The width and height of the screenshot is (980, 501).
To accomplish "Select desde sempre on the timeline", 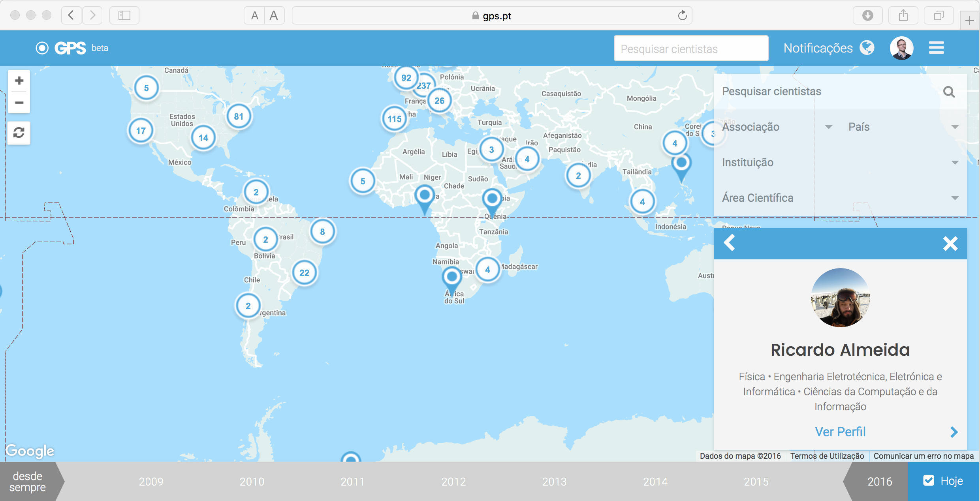I will (x=28, y=482).
